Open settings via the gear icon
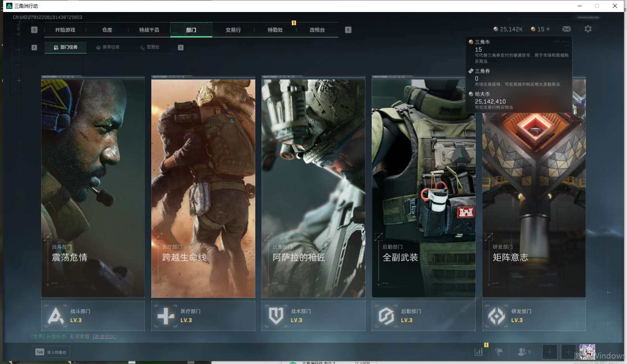Image resolution: width=627 pixels, height=364 pixels. [x=588, y=29]
